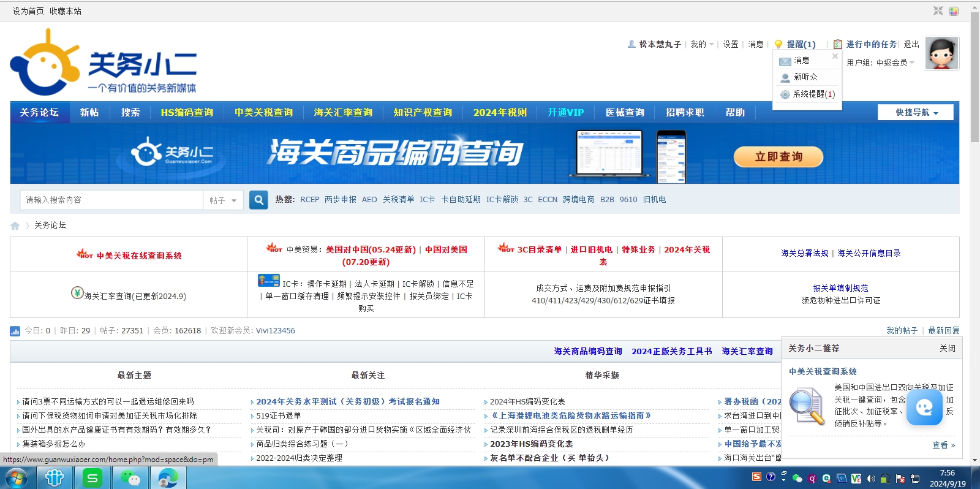Open 海关总署法规 link
Screen dimensions: 980x489
tap(805, 253)
